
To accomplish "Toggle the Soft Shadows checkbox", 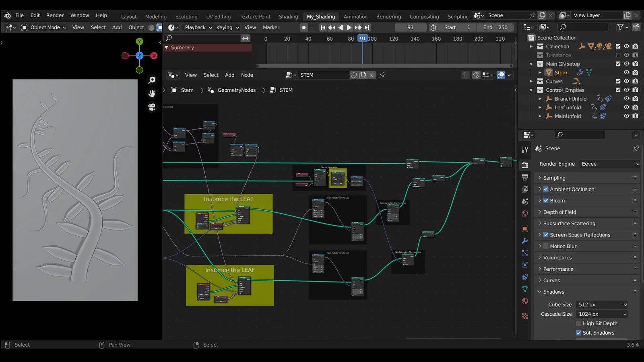I will 578,333.
